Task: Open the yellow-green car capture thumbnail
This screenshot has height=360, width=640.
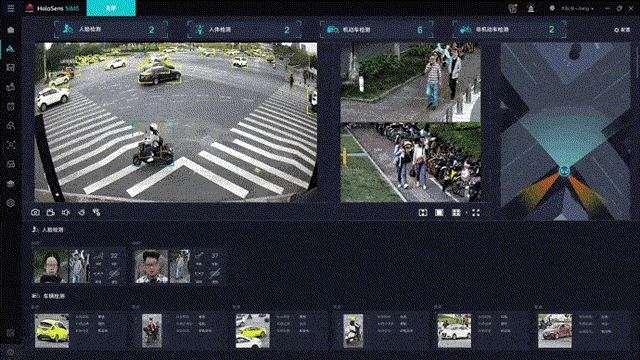Action: 52,331
